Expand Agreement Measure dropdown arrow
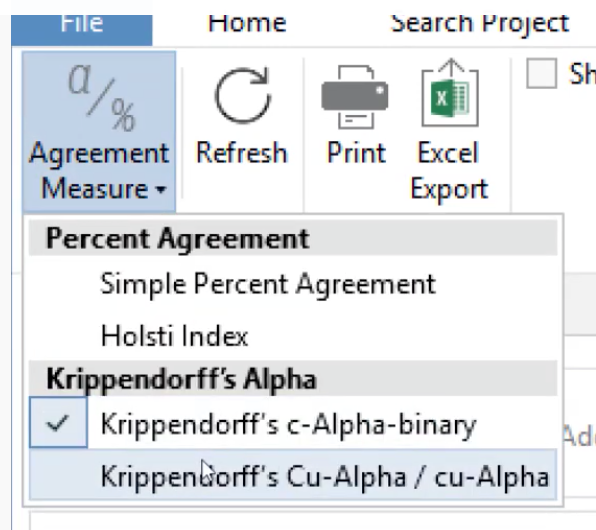This screenshot has width=596, height=530. tap(161, 189)
